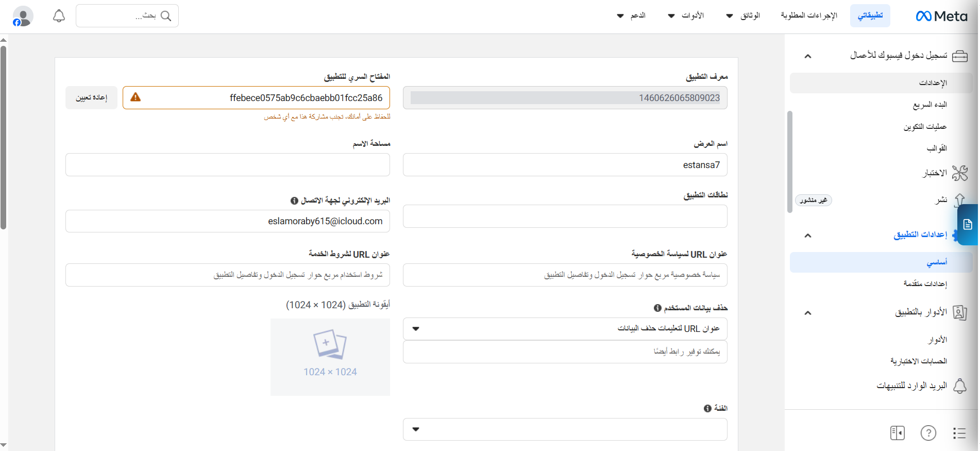Click the tools icon beside الاختبار
This screenshot has width=980, height=451.
(x=960, y=173)
